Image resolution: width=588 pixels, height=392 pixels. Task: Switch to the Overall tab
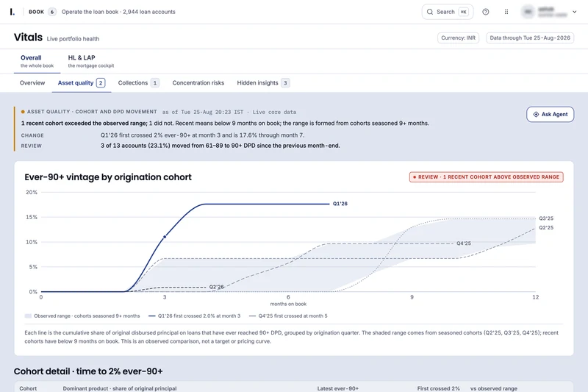click(37, 61)
